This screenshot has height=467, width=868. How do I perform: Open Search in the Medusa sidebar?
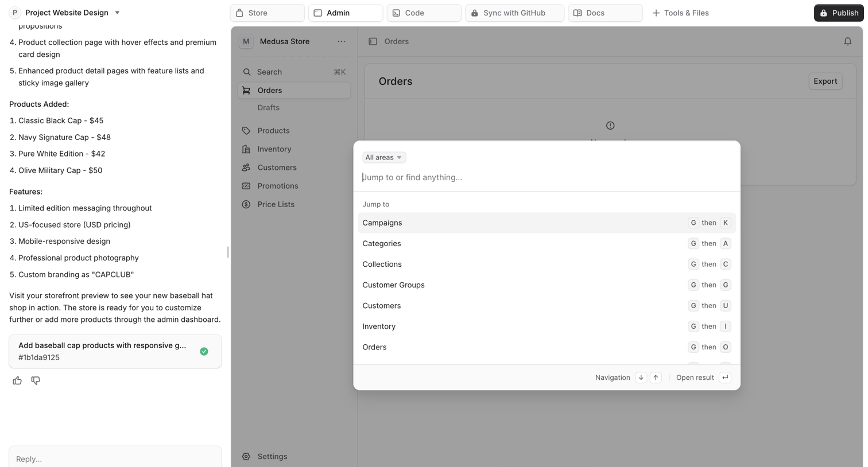294,72
